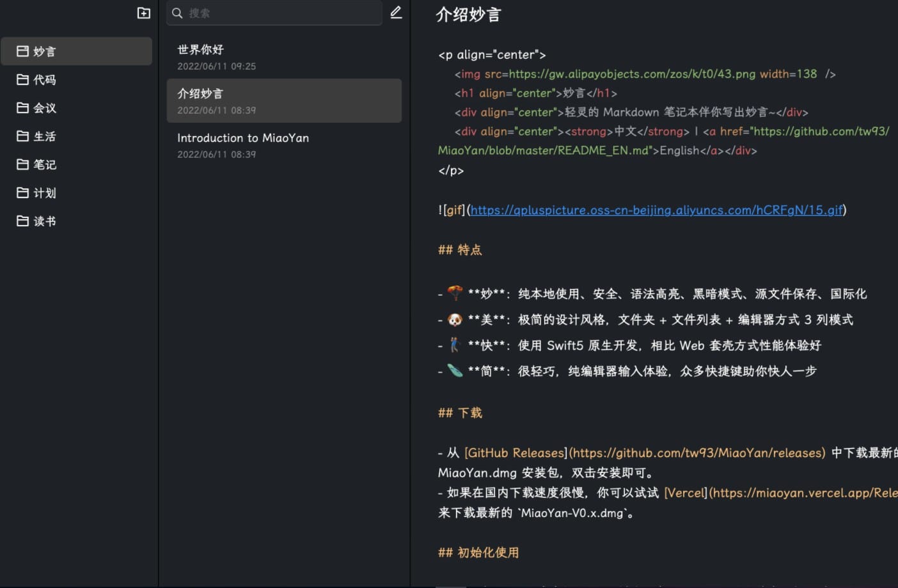Click the folder icon beside 读书
Screen dimensions: 898x588
[x=22, y=220]
